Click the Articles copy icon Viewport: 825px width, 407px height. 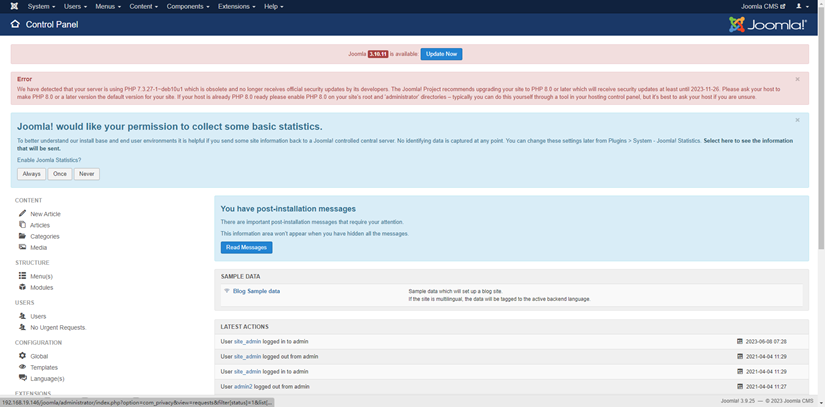(x=22, y=225)
